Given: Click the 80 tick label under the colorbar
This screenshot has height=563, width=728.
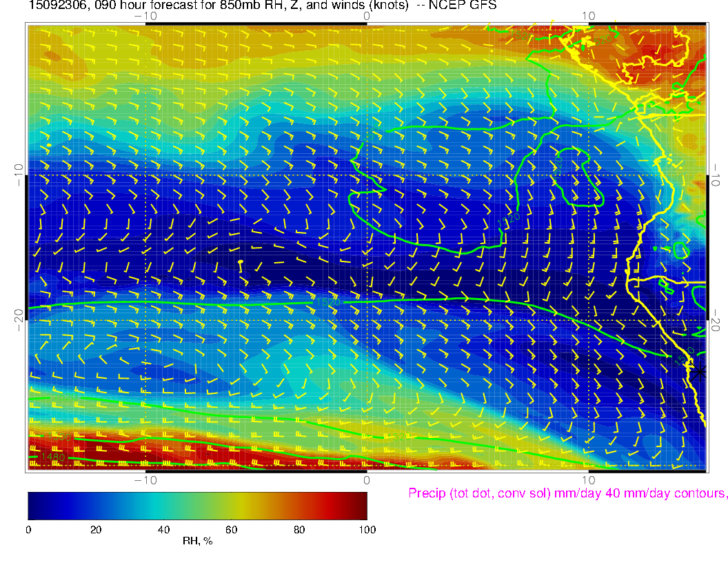Looking at the screenshot, I should (x=299, y=529).
